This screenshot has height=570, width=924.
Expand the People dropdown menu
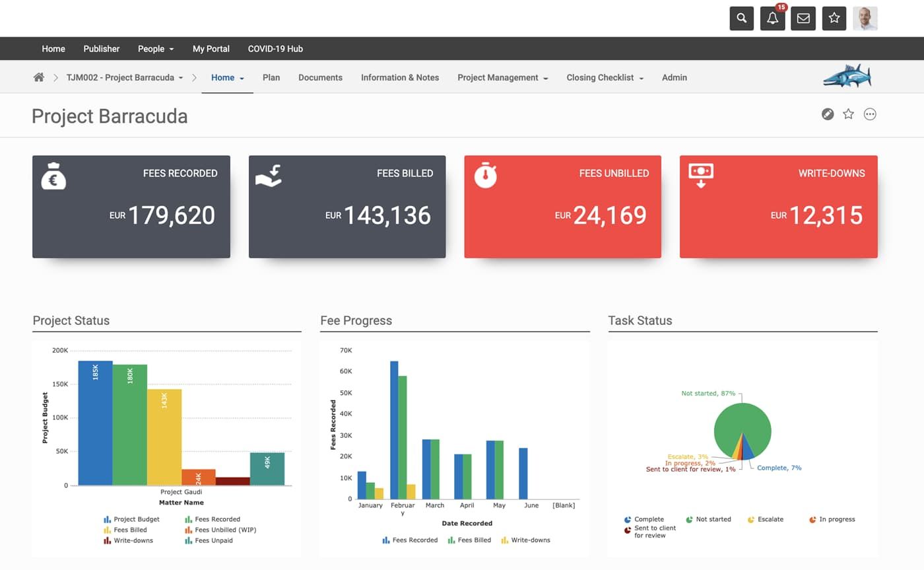[156, 49]
